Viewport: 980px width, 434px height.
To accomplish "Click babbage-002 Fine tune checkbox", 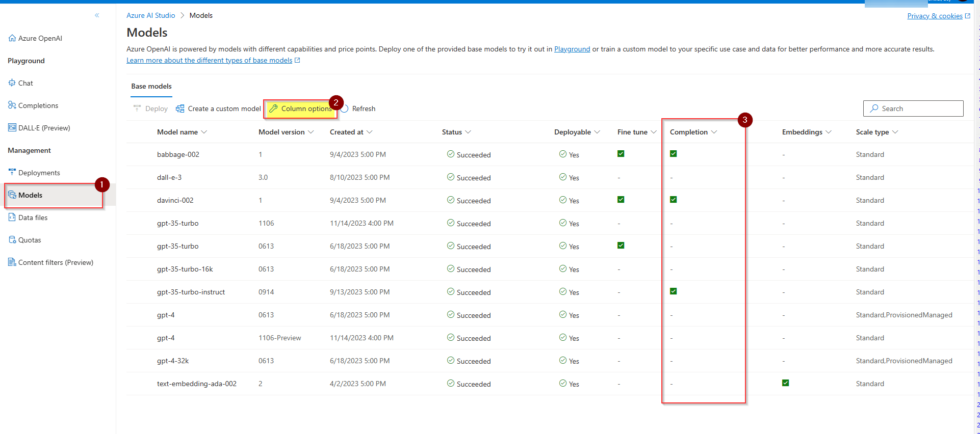I will click(621, 154).
